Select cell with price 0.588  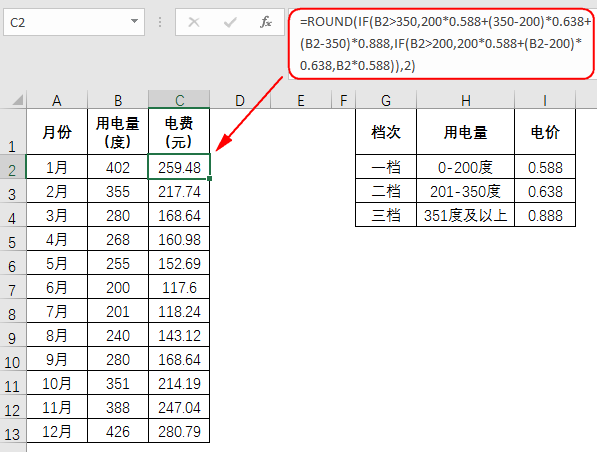click(545, 167)
